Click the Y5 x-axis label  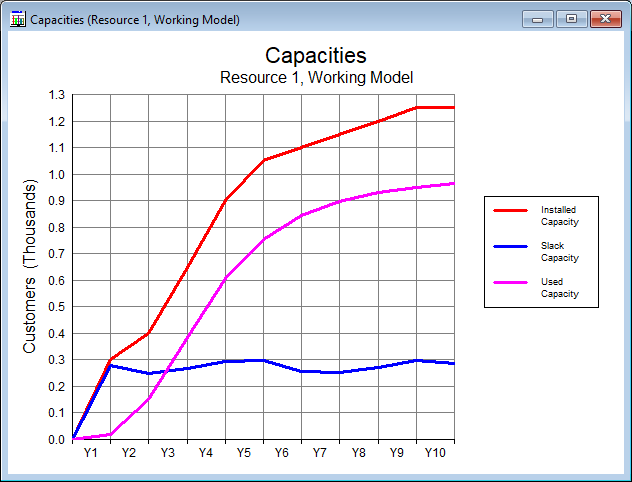point(243,453)
